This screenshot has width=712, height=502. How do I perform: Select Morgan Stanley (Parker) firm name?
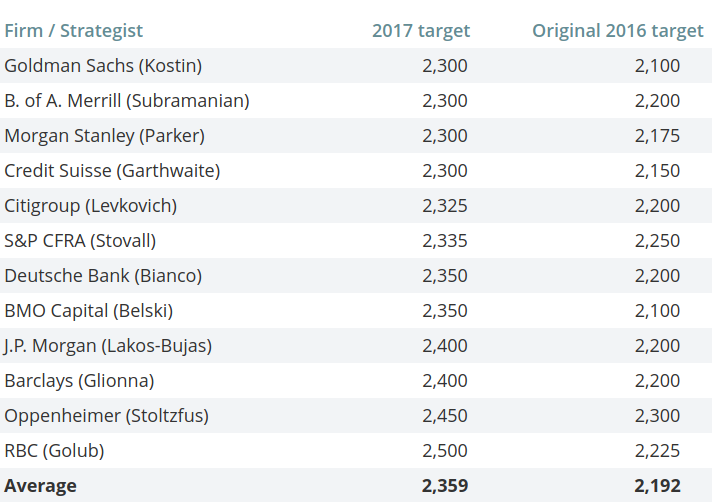pyautogui.click(x=104, y=136)
